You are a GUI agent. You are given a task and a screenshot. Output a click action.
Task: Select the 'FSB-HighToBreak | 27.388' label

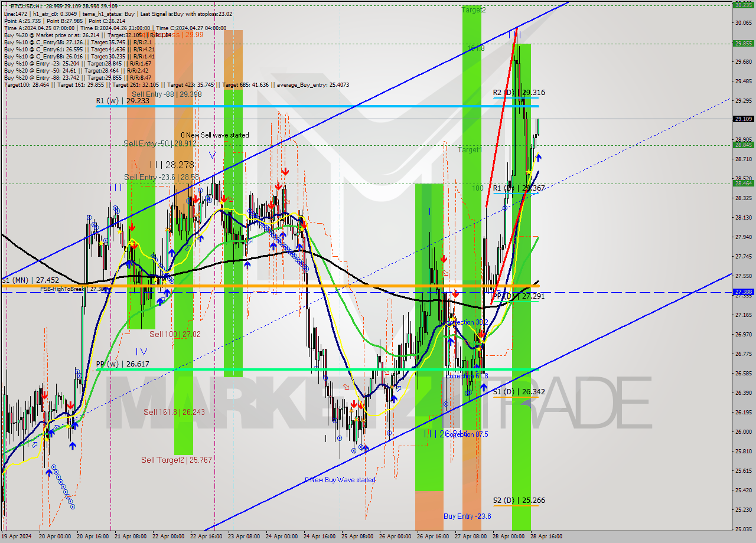click(x=73, y=289)
